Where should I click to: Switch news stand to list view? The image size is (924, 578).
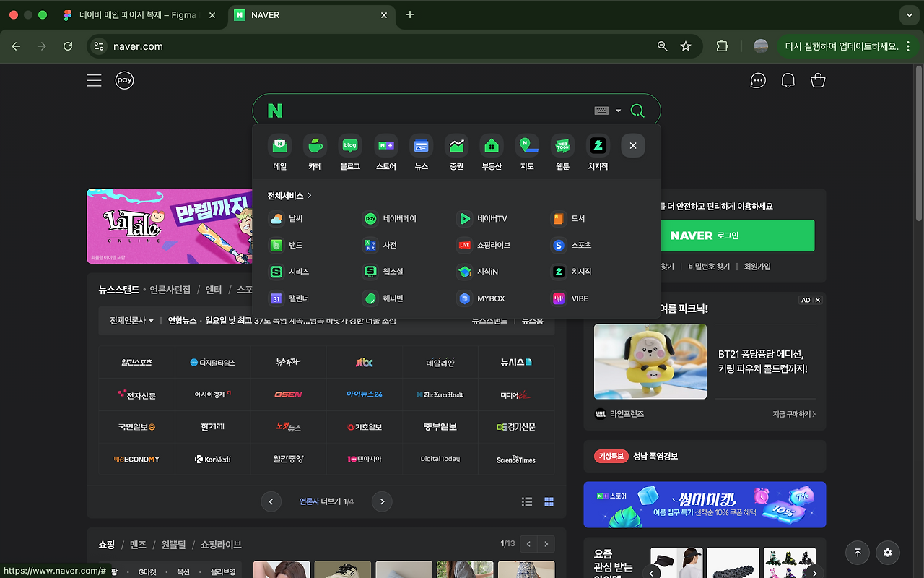tap(527, 501)
